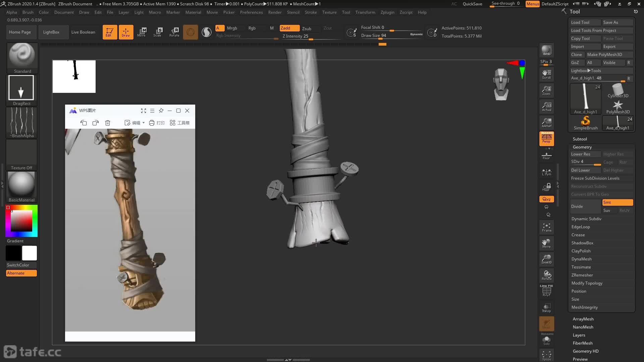Screen dimensions: 644x362
Task: Toggle the Floor grid
Action: [x=546, y=156]
